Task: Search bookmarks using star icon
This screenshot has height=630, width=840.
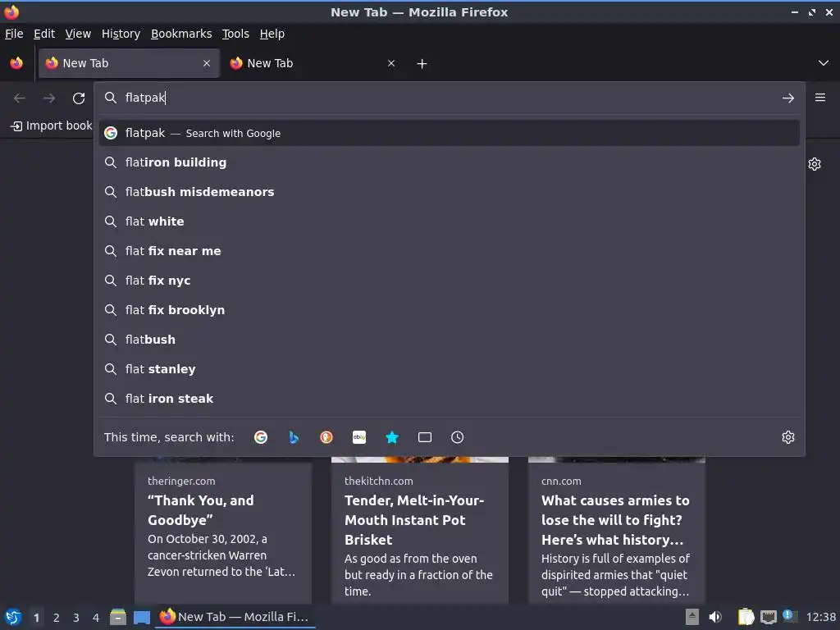Action: [x=392, y=437]
